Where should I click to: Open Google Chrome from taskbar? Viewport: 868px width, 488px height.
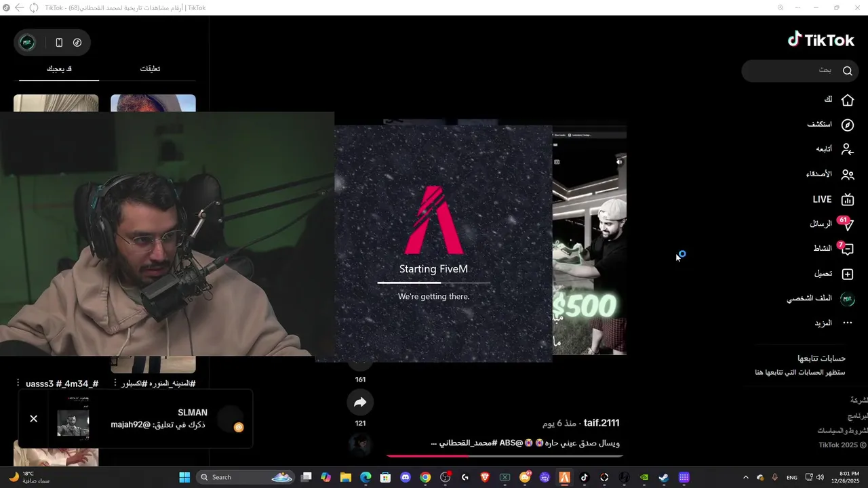[425, 477]
